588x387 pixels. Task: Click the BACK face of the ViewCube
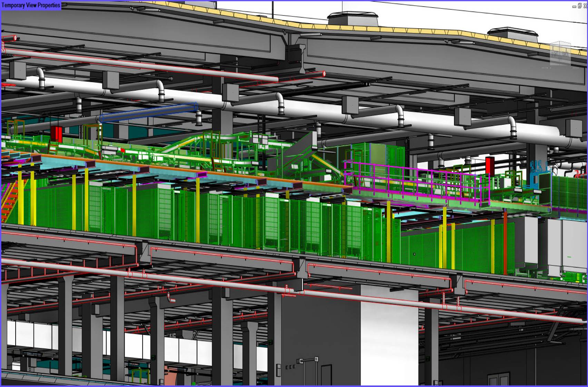565,54
